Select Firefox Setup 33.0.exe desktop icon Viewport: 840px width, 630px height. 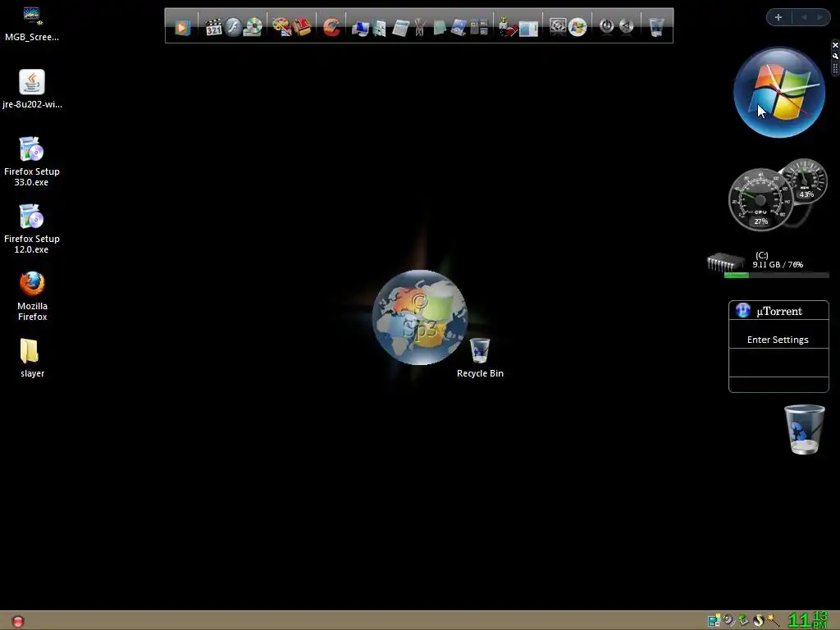point(32,162)
